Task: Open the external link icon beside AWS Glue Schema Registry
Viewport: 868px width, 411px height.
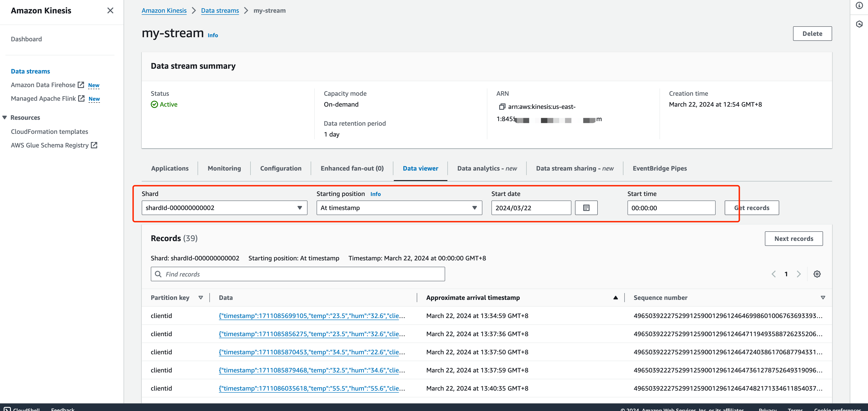Action: pyautogui.click(x=94, y=145)
